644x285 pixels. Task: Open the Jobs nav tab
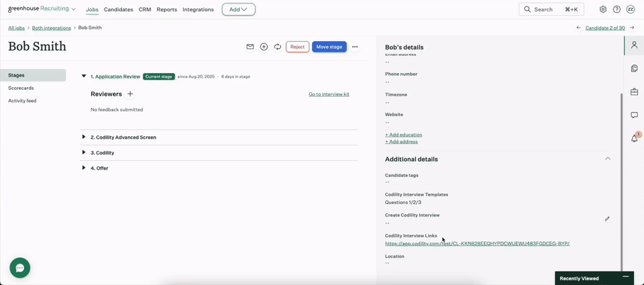click(x=92, y=9)
